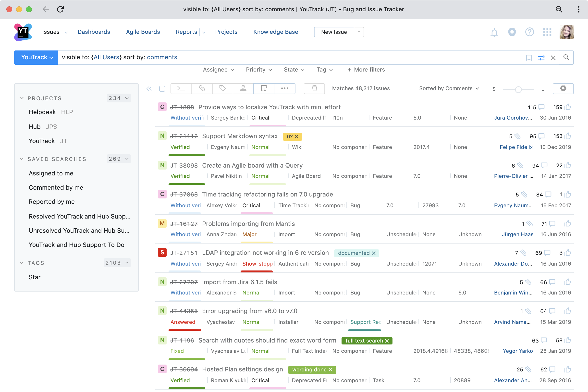
Task: Open the more actions ellipsis toolbar button
Action: click(284, 88)
